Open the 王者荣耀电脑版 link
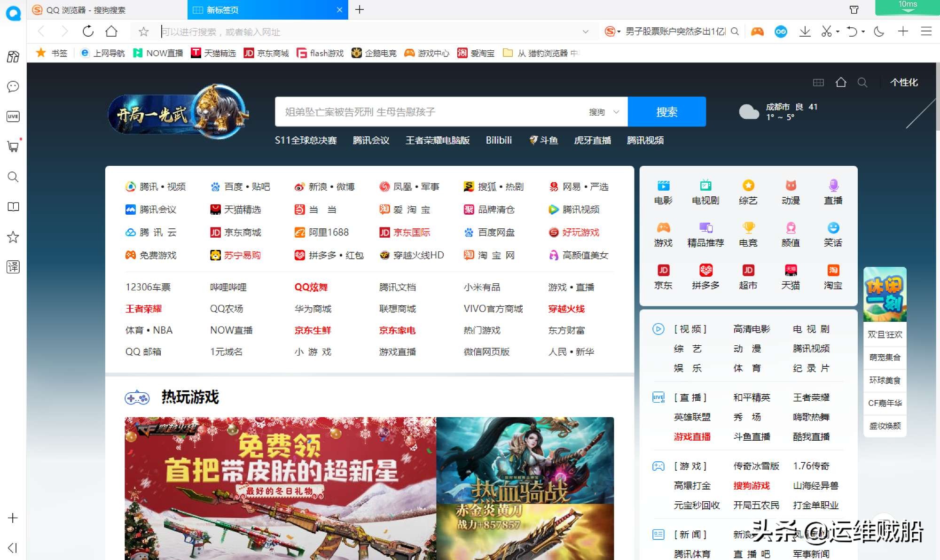940x560 pixels. [437, 140]
